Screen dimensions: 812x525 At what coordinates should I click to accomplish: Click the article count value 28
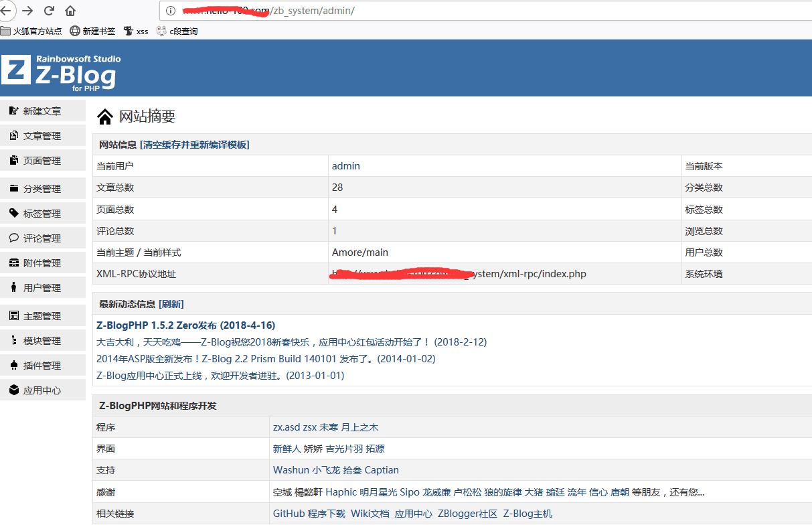click(x=337, y=187)
